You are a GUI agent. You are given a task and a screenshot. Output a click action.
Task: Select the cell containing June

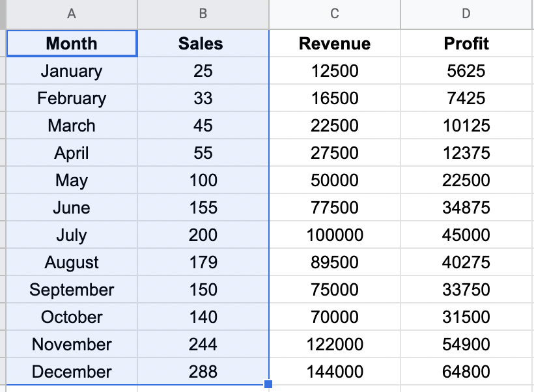(72, 208)
